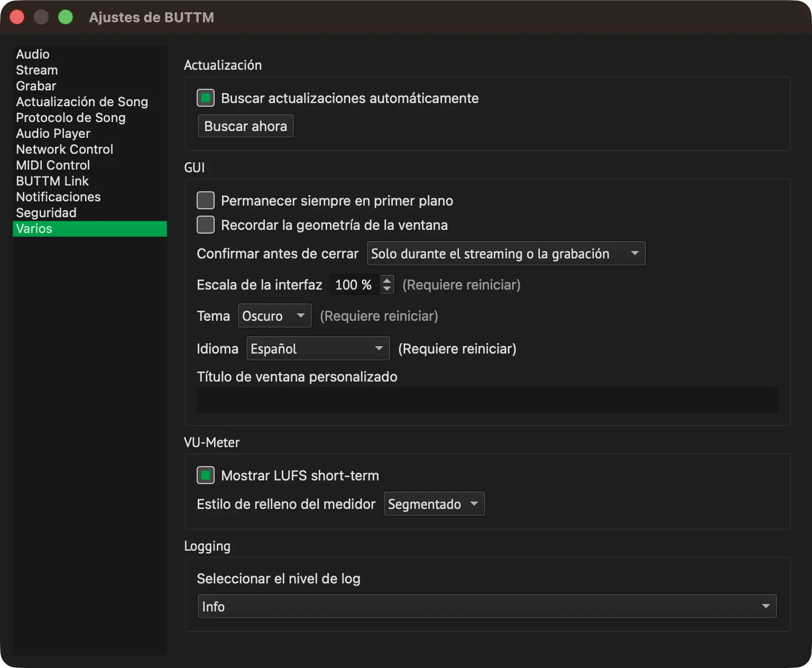Select Stream in the settings sidebar
812x668 pixels.
coord(90,70)
